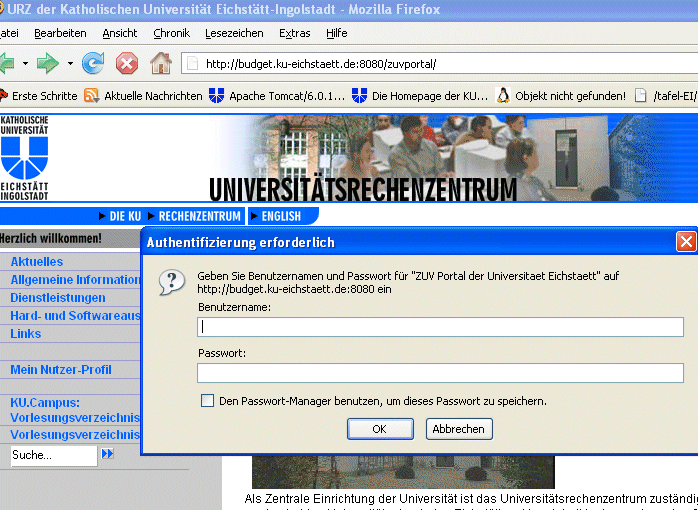698x510 pixels.
Task: Open Allgemeine Informationen sidebar link
Action: click(75, 279)
